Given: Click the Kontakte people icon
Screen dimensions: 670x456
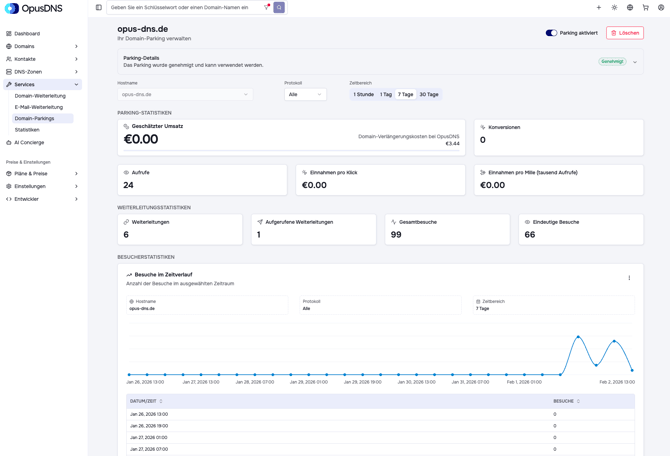Looking at the screenshot, I should [x=9, y=59].
